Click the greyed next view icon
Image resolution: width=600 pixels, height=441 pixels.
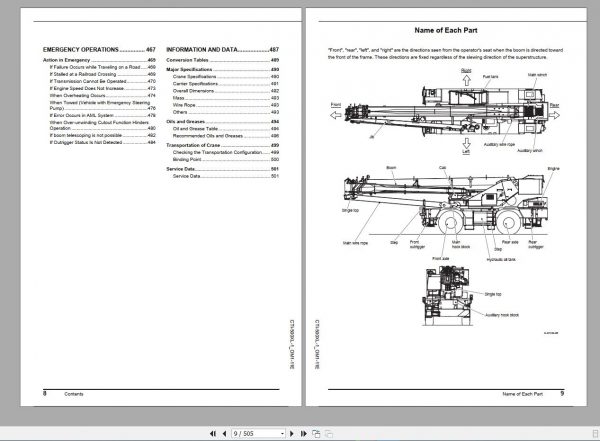[329, 433]
